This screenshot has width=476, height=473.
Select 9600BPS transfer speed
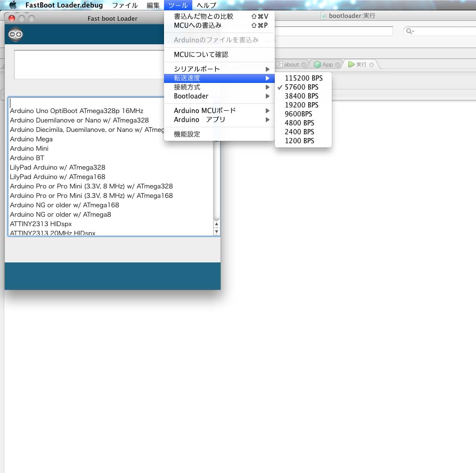pyautogui.click(x=303, y=114)
